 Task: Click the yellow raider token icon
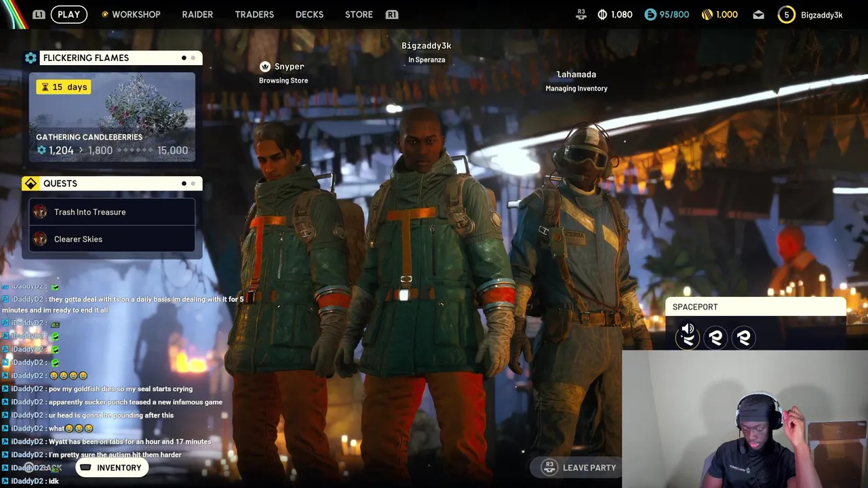[706, 14]
